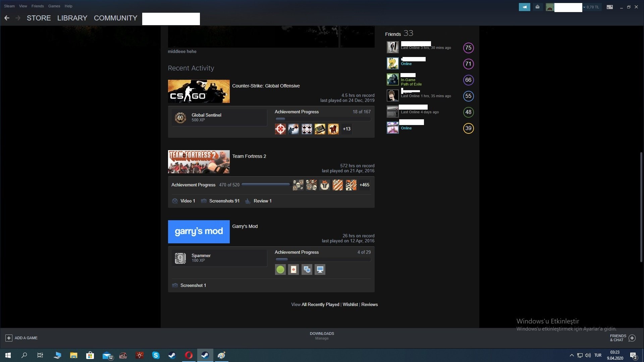The height and width of the screenshot is (362, 644).
Task: Click the plus icon beside ADD A GAME
Action: [9, 338]
